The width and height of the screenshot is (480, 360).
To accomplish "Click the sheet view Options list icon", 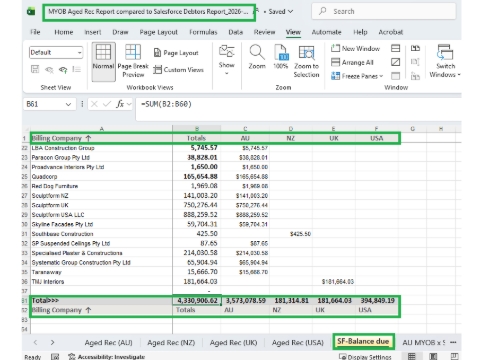I will [77, 69].
